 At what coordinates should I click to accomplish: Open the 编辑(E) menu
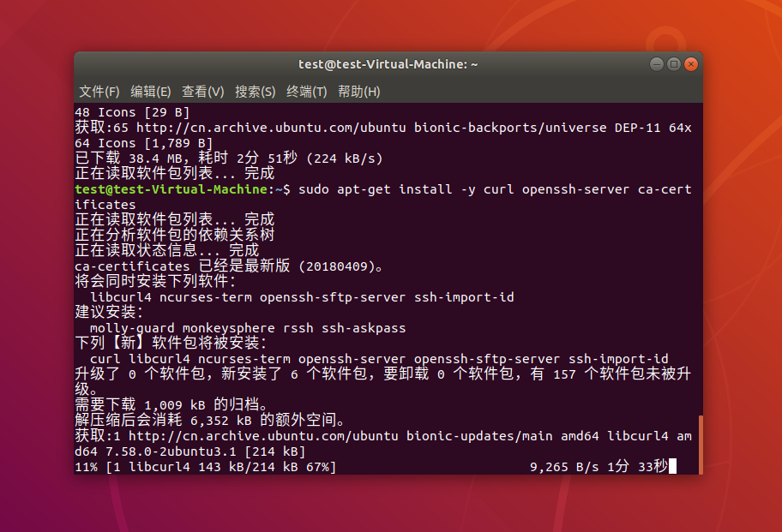pos(151,92)
